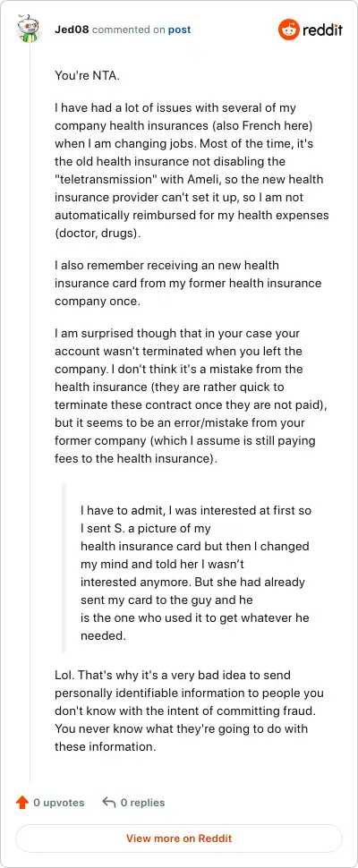358x868 pixels.
Task: Click the word "teletransmission" in the comment
Action: tap(136, 179)
